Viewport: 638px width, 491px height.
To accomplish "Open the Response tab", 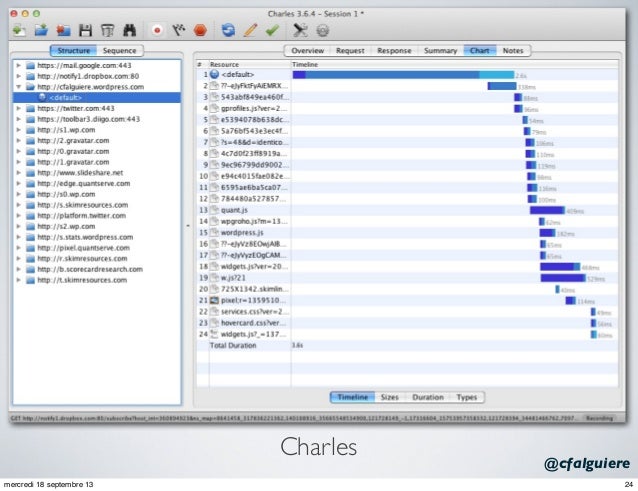I will coord(394,50).
